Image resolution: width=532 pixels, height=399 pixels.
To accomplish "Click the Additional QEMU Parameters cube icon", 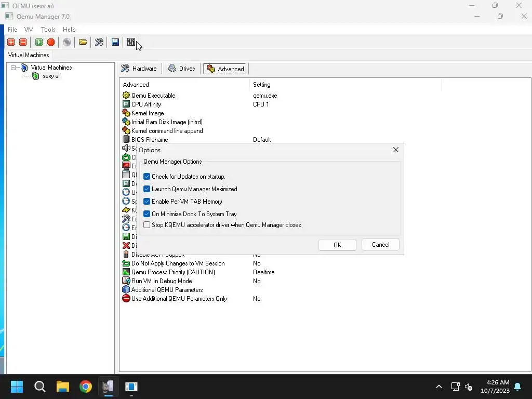I will (126, 290).
